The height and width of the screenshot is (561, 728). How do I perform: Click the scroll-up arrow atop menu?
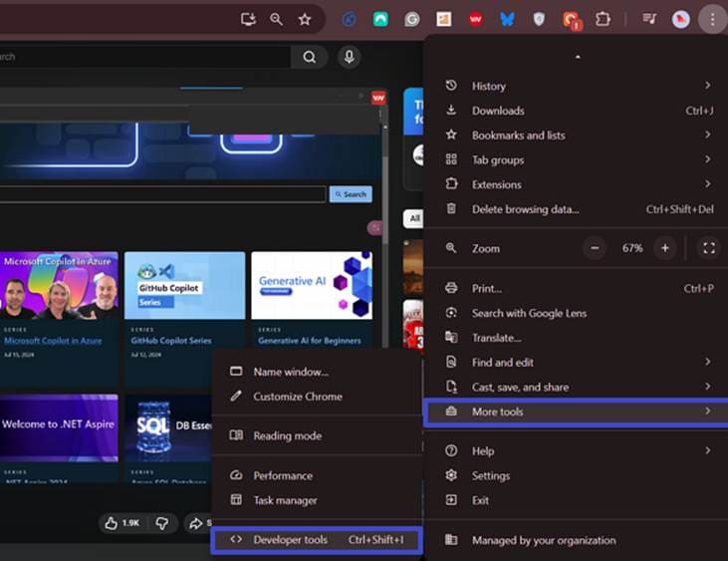(x=578, y=57)
